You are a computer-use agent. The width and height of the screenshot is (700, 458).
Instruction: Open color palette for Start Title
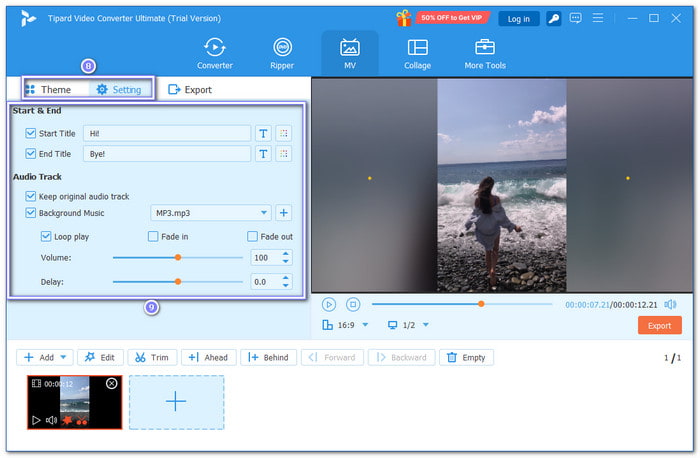pos(283,133)
